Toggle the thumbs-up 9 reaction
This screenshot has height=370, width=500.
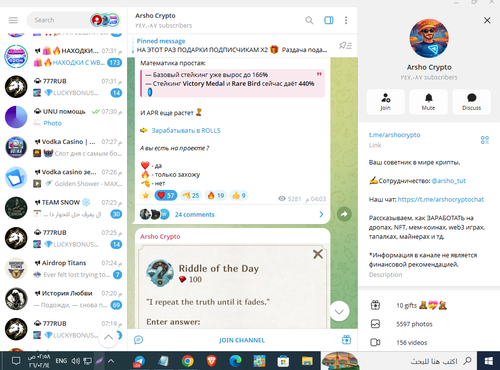pos(239,195)
